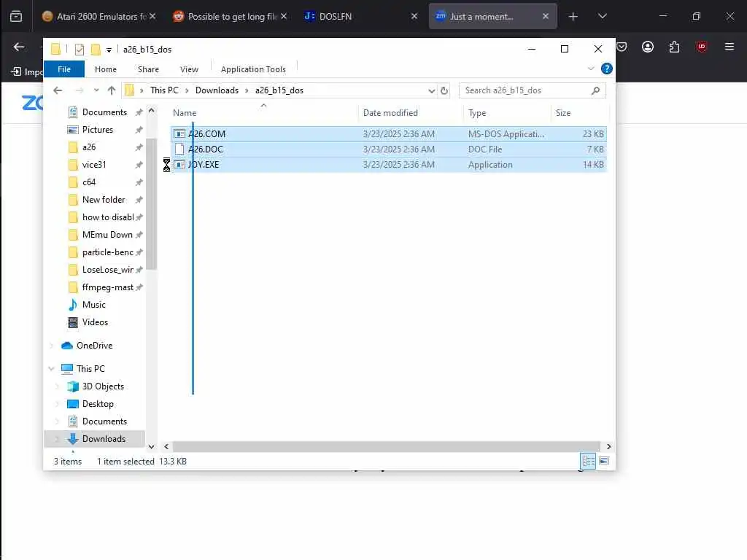Sort files by Date modified column
The image size is (747, 560).
tap(390, 113)
